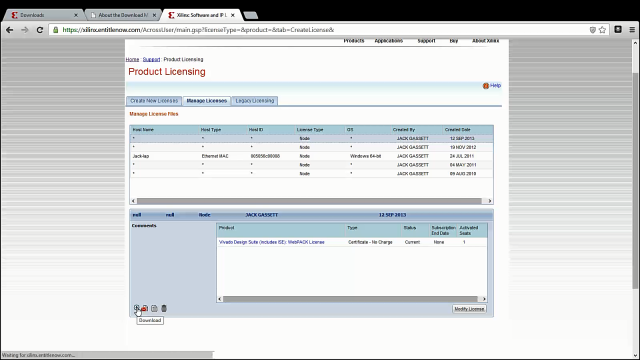Click the Status column header in details table
The image size is (640, 360).
pyautogui.click(x=409, y=228)
